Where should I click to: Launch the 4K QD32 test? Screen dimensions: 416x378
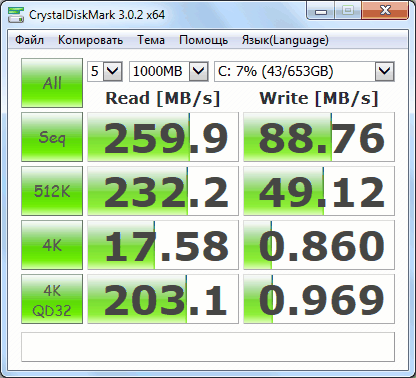coord(52,299)
